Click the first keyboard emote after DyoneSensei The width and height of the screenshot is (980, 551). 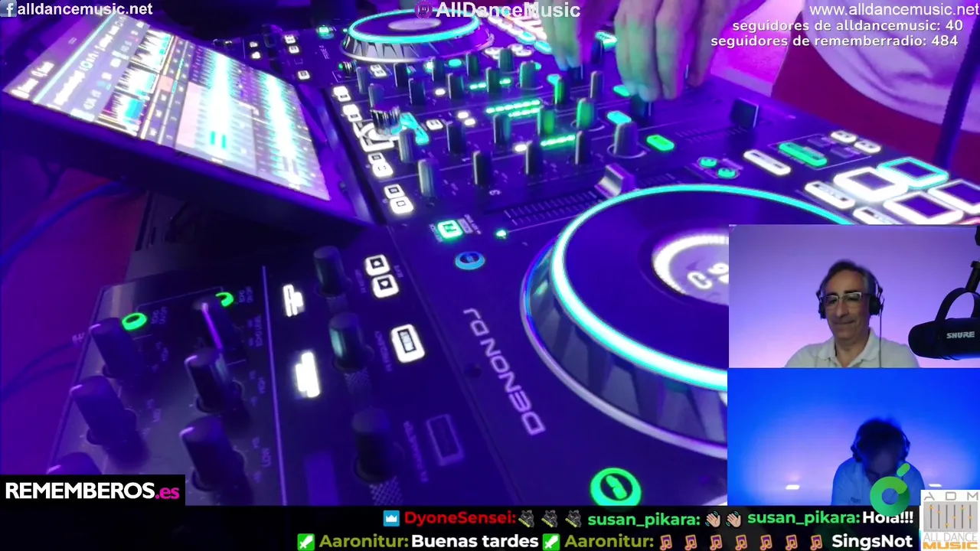coord(525,519)
